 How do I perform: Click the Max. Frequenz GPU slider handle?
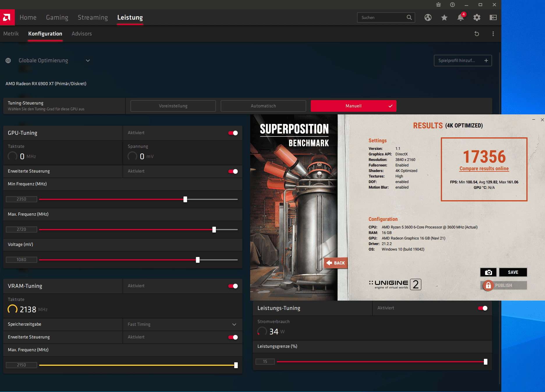pos(214,230)
